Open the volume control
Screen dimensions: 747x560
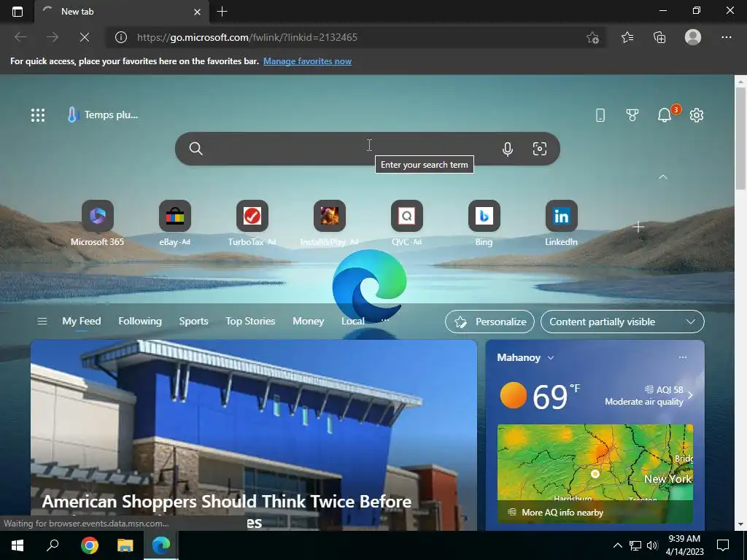tap(652, 545)
